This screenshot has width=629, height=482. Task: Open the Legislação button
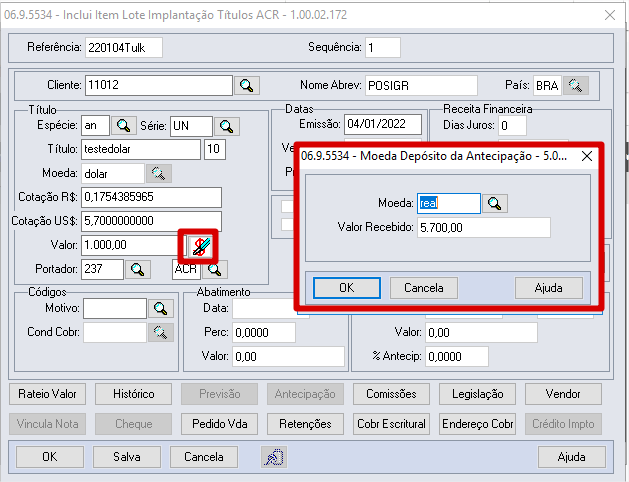[477, 394]
